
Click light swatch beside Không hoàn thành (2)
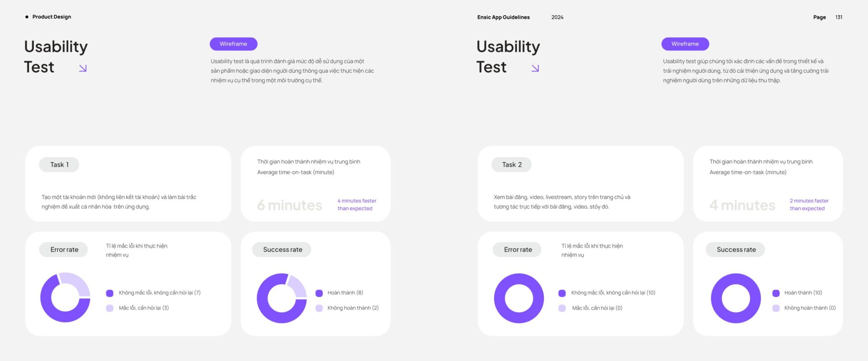319,308
